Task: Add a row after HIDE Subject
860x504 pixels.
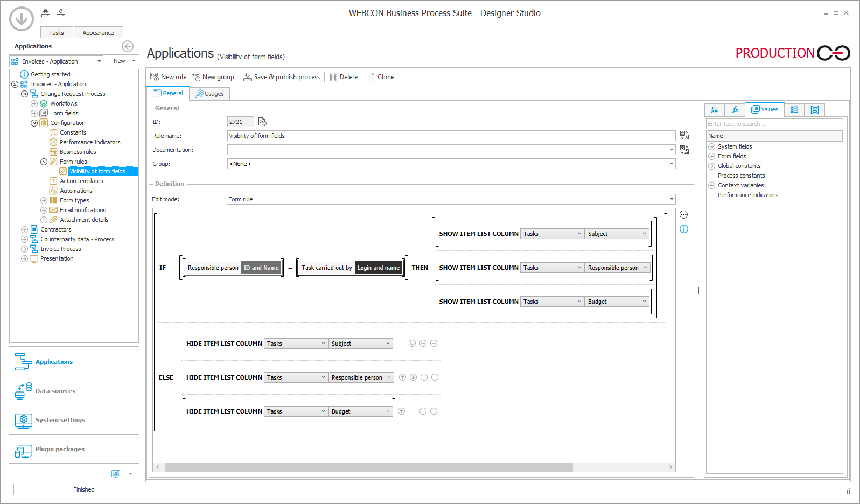Action: tap(423, 343)
